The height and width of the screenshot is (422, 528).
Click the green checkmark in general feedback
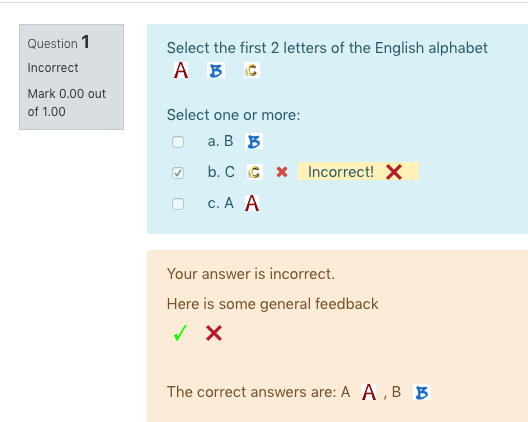point(180,333)
